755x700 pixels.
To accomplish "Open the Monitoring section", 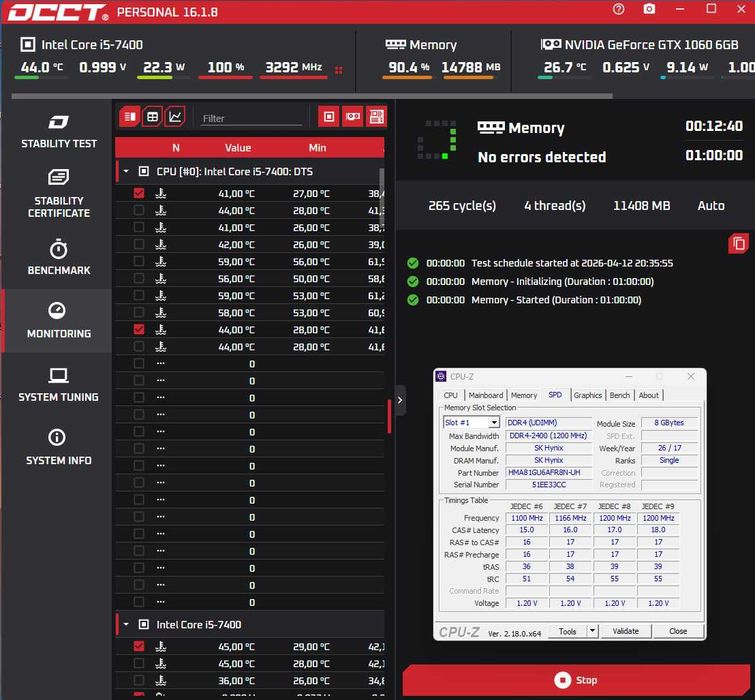I will pyautogui.click(x=58, y=320).
